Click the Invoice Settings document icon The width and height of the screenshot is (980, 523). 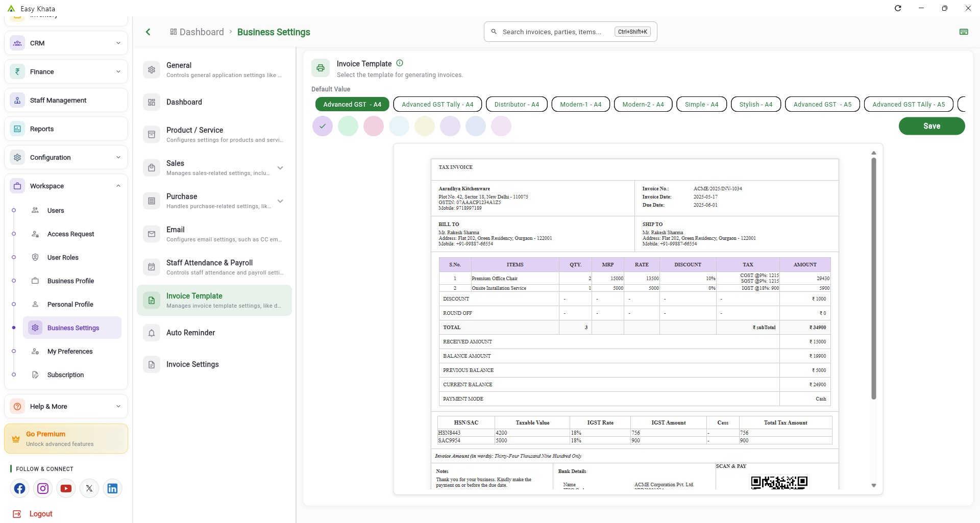pyautogui.click(x=152, y=365)
